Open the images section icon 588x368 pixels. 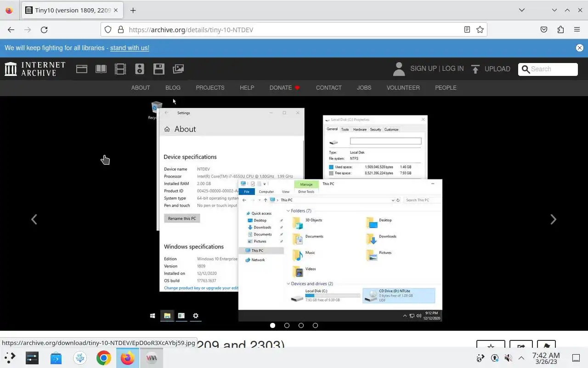(x=178, y=69)
